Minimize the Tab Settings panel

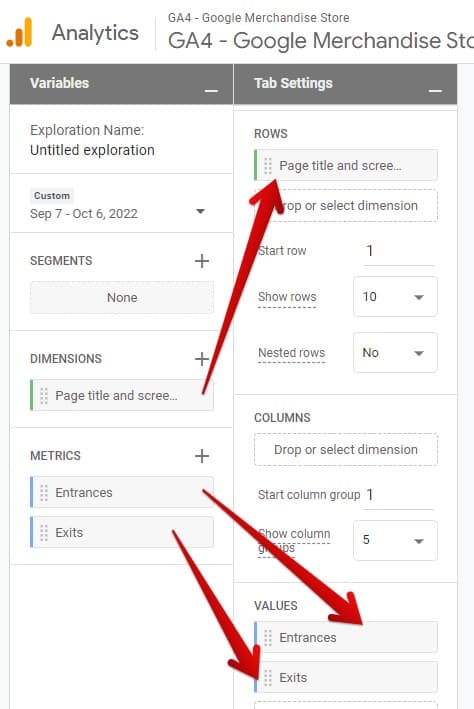(435, 90)
